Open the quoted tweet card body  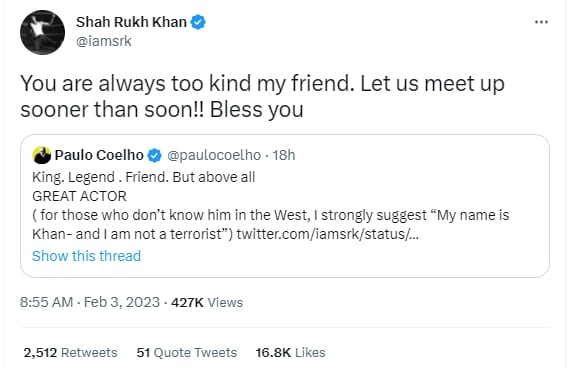[x=285, y=206]
